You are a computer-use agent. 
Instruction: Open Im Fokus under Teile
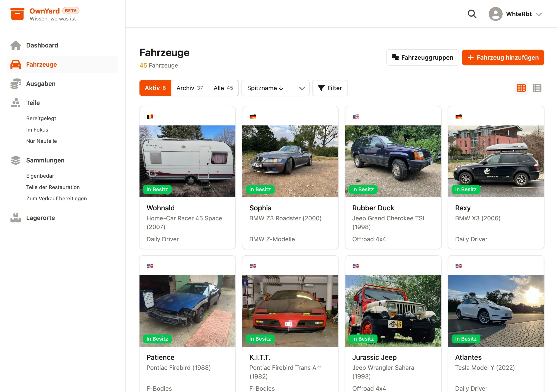pyautogui.click(x=37, y=130)
